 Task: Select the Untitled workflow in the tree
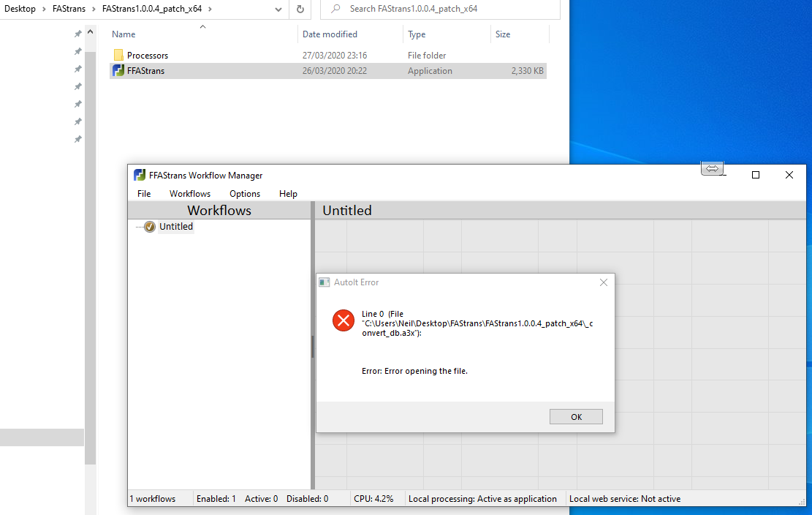(176, 227)
